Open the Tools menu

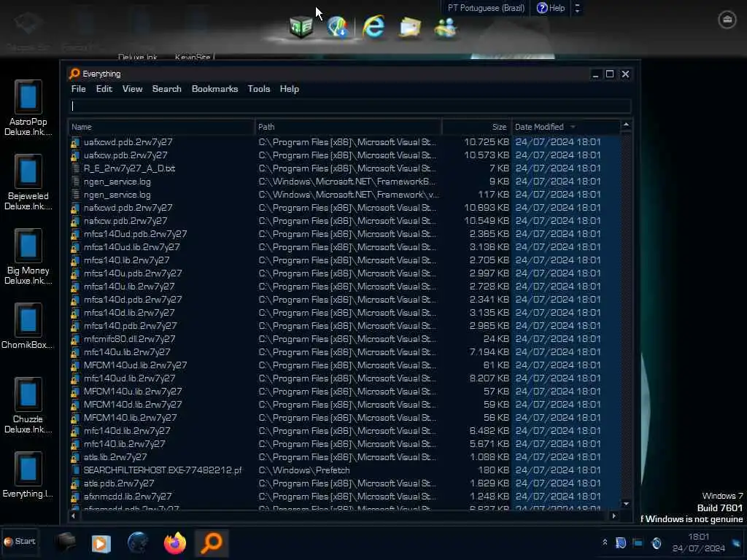(259, 89)
